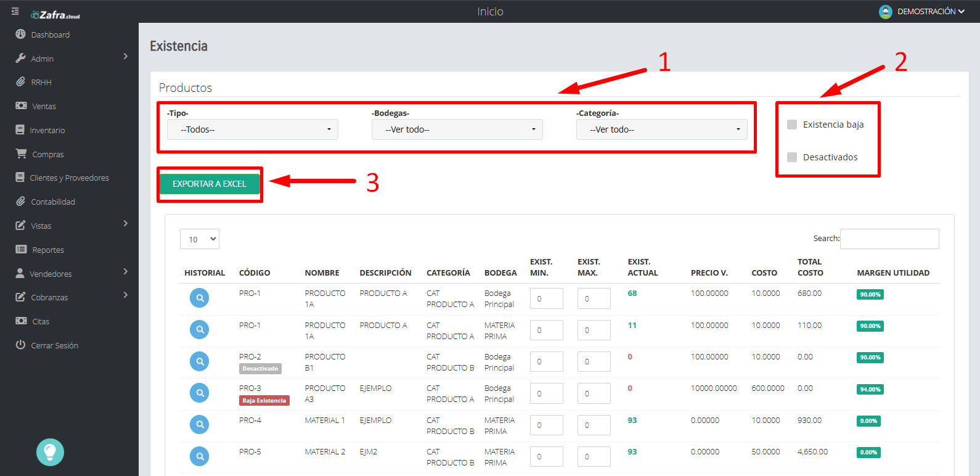Tick the Desactivados checkbox
The height and width of the screenshot is (476, 980).
792,157
